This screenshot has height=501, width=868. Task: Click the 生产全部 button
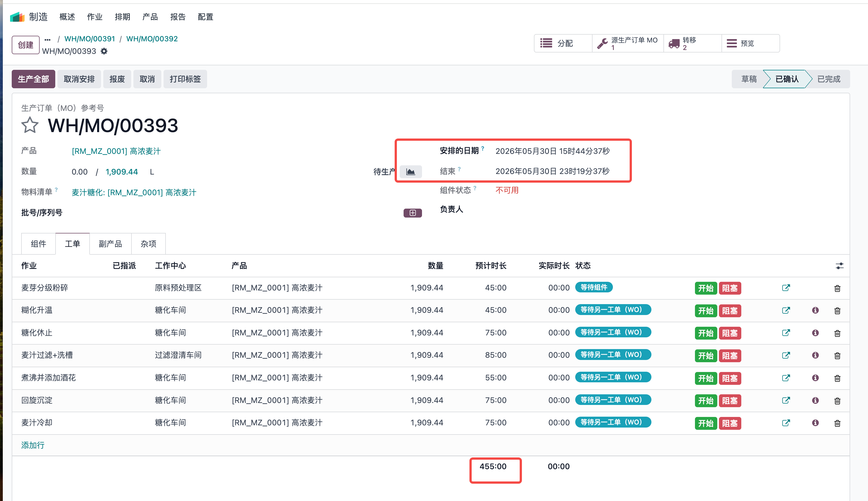(33, 79)
